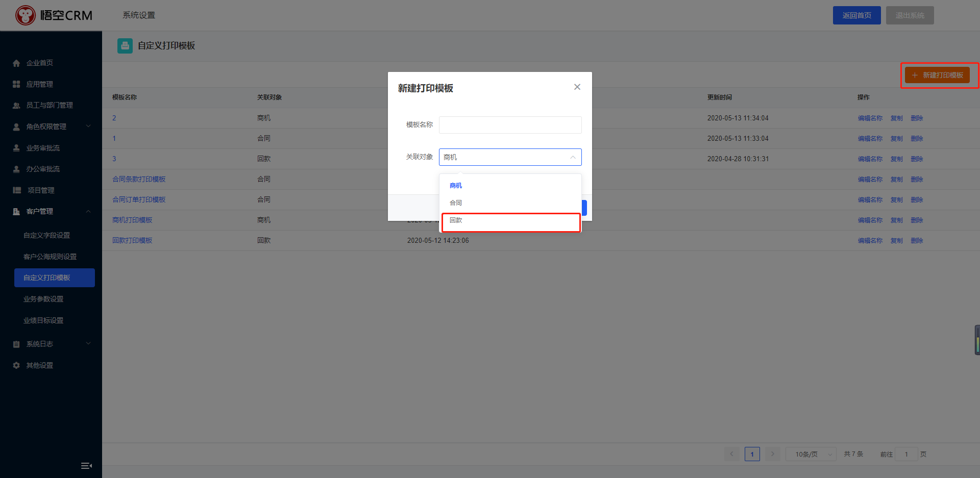Open template named 2
Image resolution: width=980 pixels, height=478 pixels.
point(114,118)
